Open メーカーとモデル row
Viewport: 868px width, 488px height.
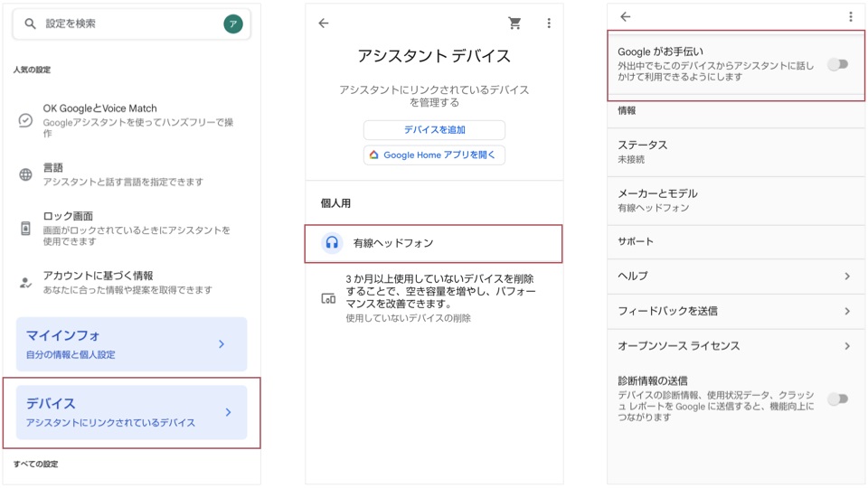736,201
